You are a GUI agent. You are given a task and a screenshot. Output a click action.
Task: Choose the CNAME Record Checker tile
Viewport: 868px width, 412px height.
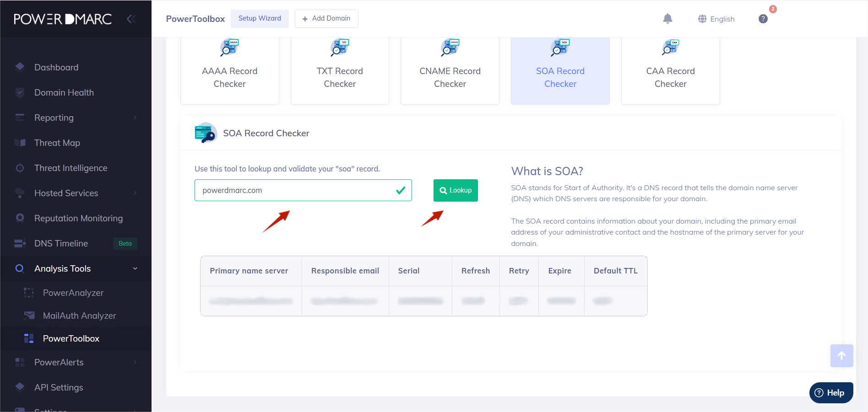450,70
